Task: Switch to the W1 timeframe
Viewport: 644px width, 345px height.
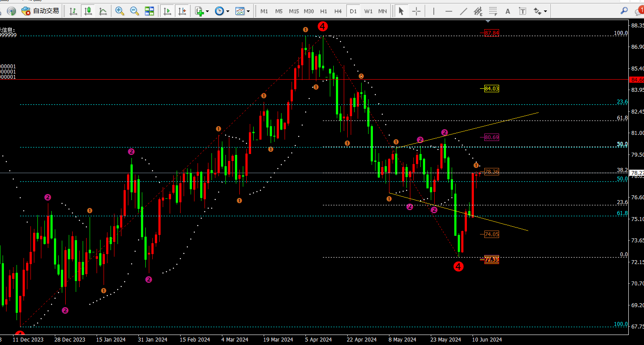Action: click(x=368, y=11)
